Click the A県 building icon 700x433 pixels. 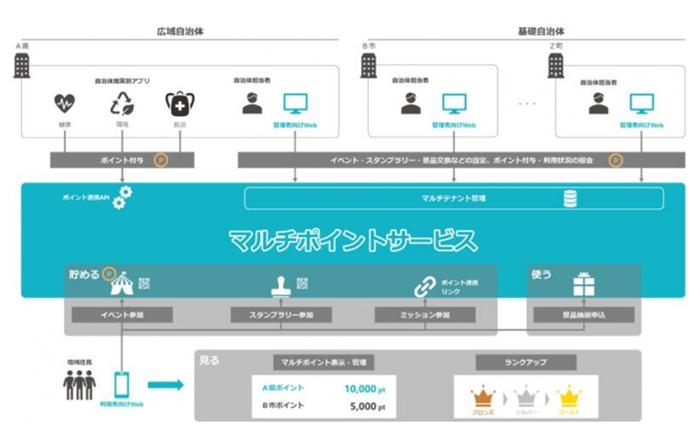22,66
